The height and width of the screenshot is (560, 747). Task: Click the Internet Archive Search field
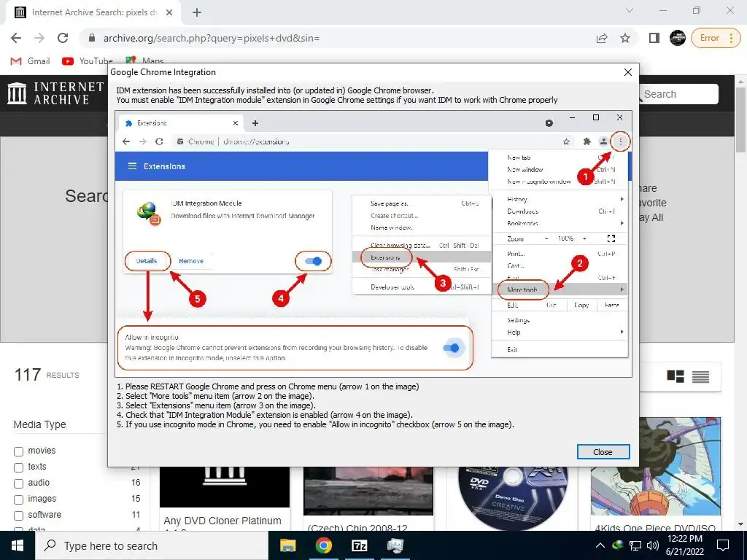point(678,94)
